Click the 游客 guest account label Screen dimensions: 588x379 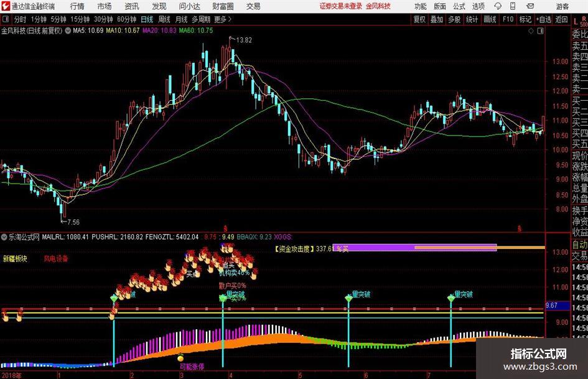tap(562, 6)
